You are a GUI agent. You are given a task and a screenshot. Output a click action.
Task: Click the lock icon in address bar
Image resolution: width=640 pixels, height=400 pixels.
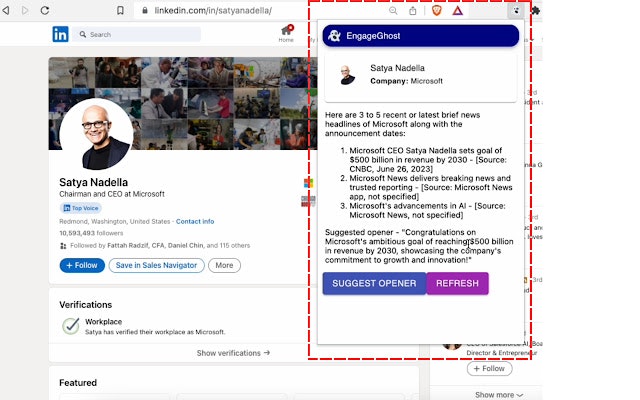[x=145, y=10]
